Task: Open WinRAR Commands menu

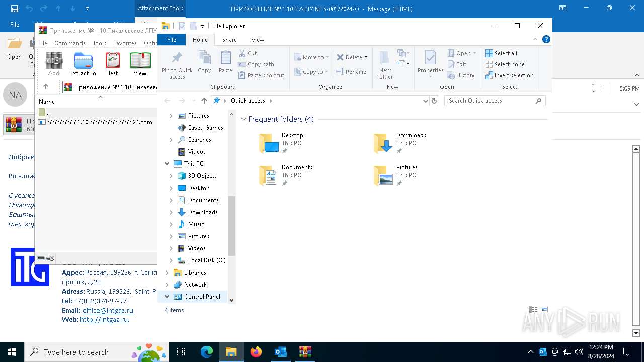Action: 70,43
